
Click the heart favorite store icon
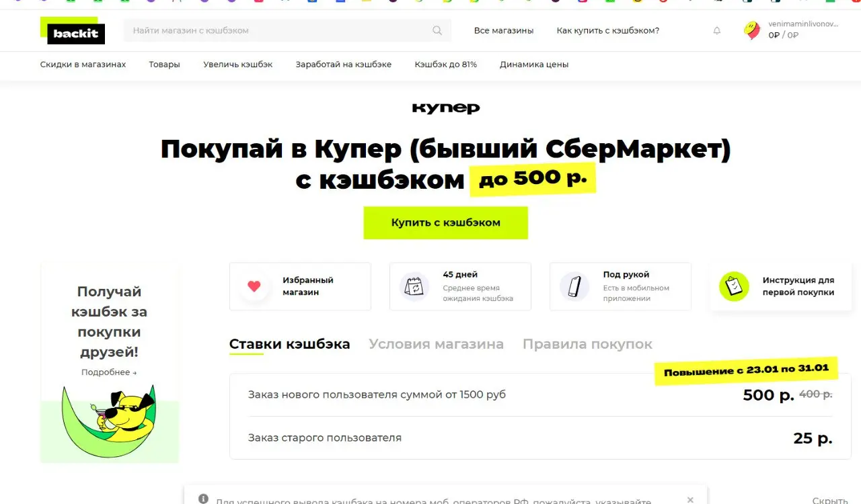click(x=254, y=286)
